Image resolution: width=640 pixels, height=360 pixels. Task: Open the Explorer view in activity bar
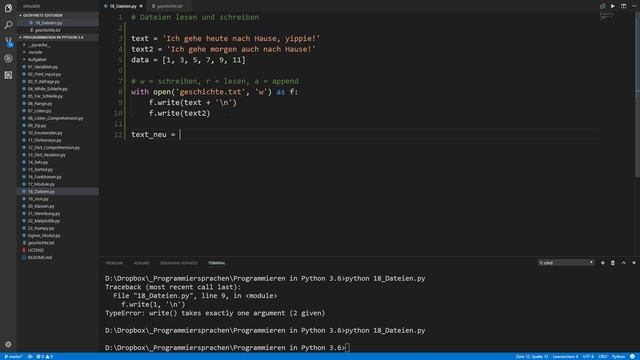(x=8, y=8)
